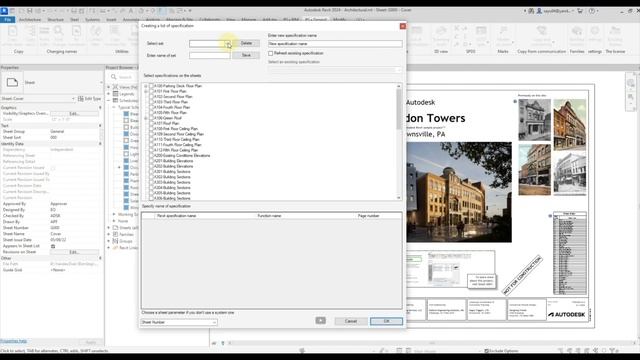The image size is (640, 360).
Task: Switch to the Steel ribbon tab
Action: pyautogui.click(x=74, y=20)
